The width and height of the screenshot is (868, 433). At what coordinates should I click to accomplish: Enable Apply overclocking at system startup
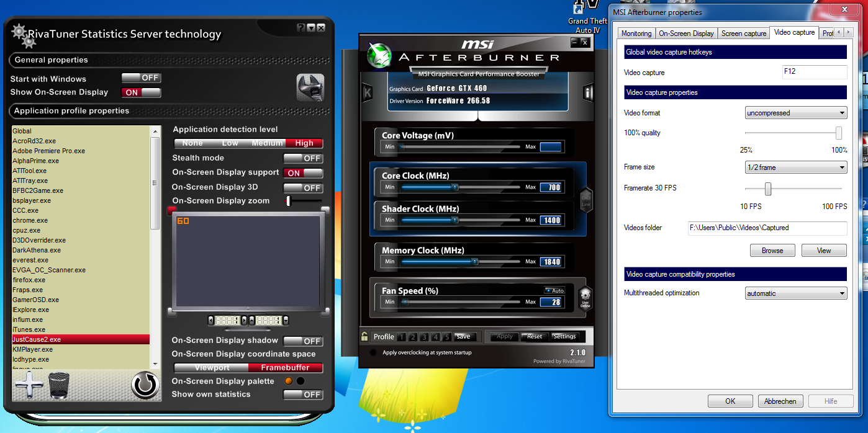pos(373,352)
